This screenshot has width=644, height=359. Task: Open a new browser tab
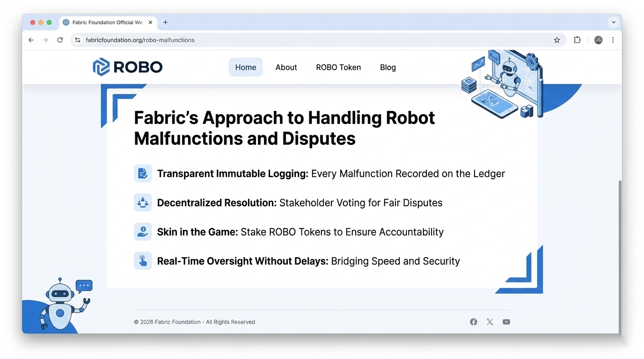click(x=165, y=22)
